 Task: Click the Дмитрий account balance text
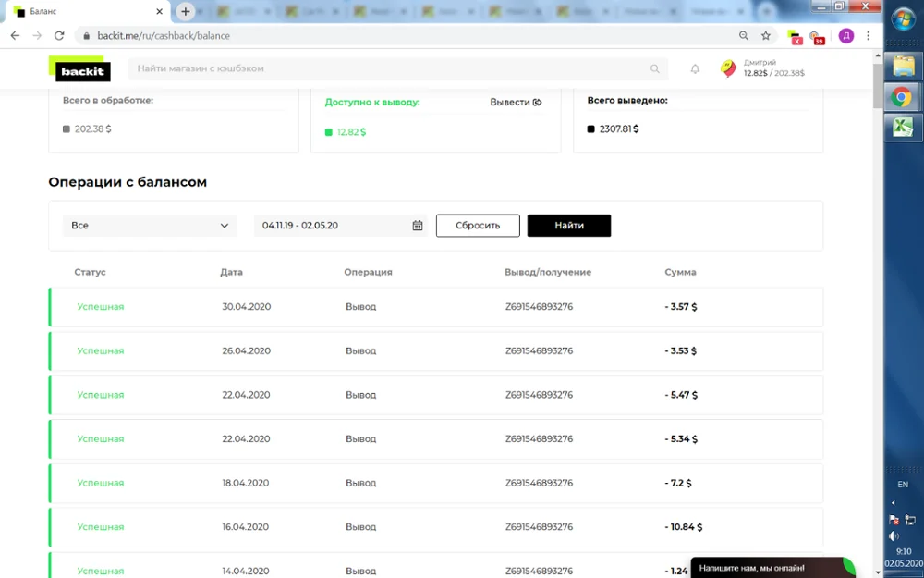pyautogui.click(x=773, y=73)
